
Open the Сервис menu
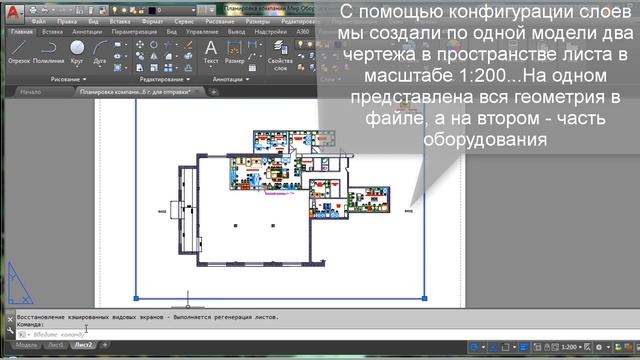click(x=184, y=22)
